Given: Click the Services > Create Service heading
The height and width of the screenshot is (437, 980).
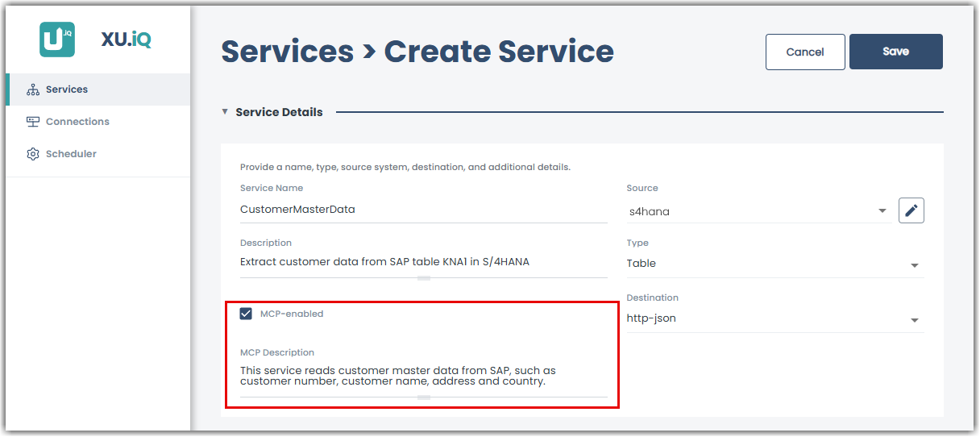Looking at the screenshot, I should tap(417, 52).
